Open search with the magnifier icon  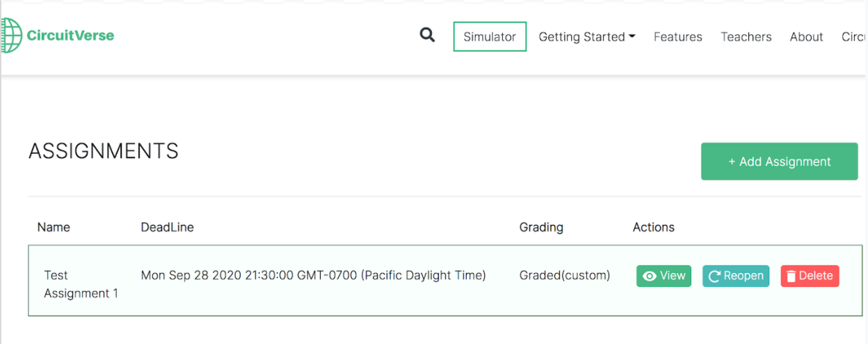[x=427, y=36]
